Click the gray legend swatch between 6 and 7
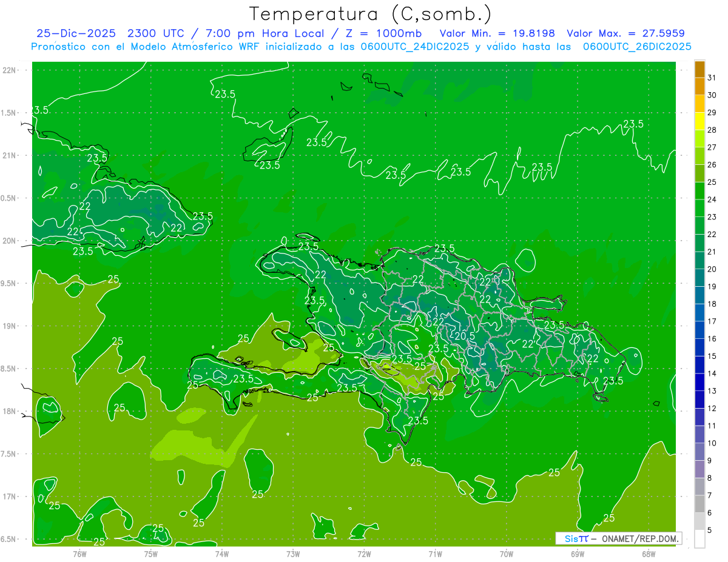The height and width of the screenshot is (562, 728). [699, 504]
